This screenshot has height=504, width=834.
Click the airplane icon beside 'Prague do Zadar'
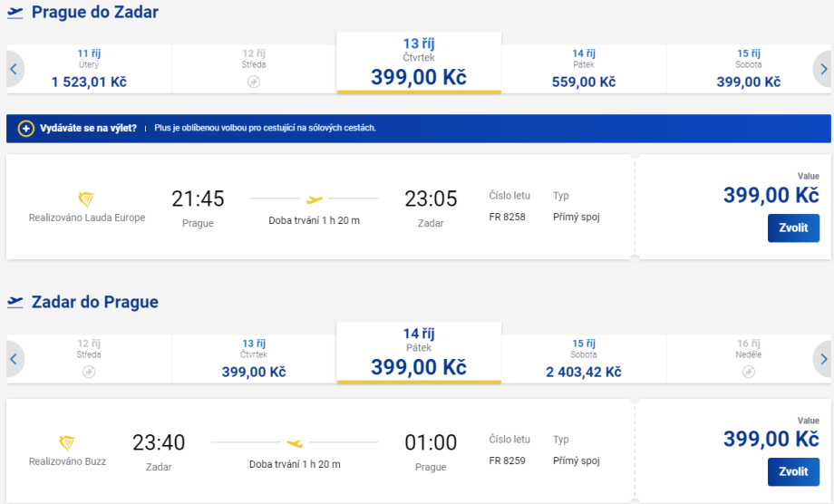[x=15, y=13]
